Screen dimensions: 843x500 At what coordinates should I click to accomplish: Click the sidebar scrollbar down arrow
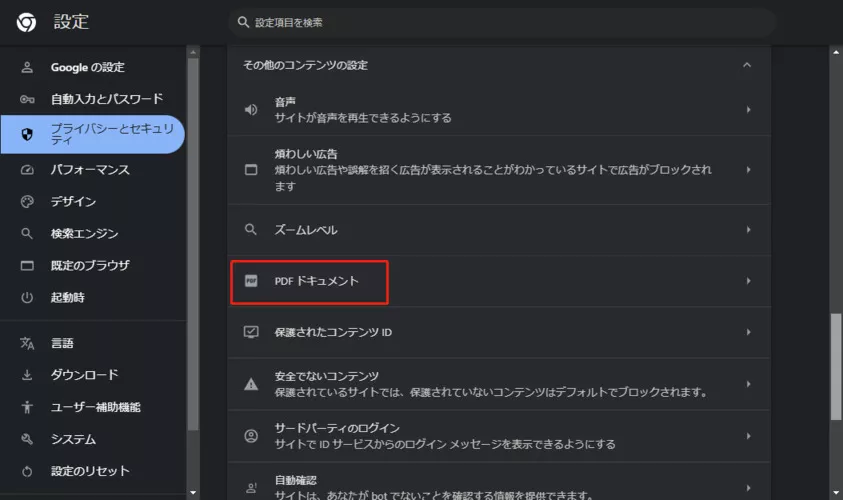coord(193,492)
